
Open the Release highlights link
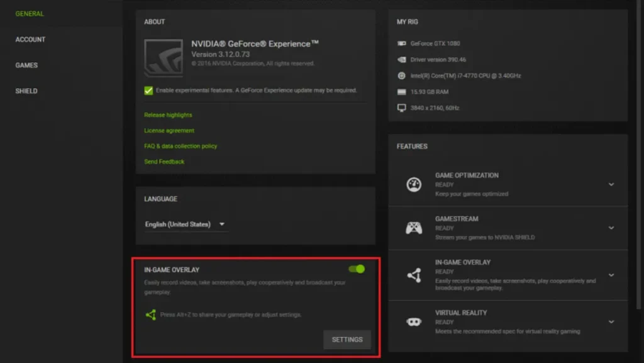click(168, 115)
